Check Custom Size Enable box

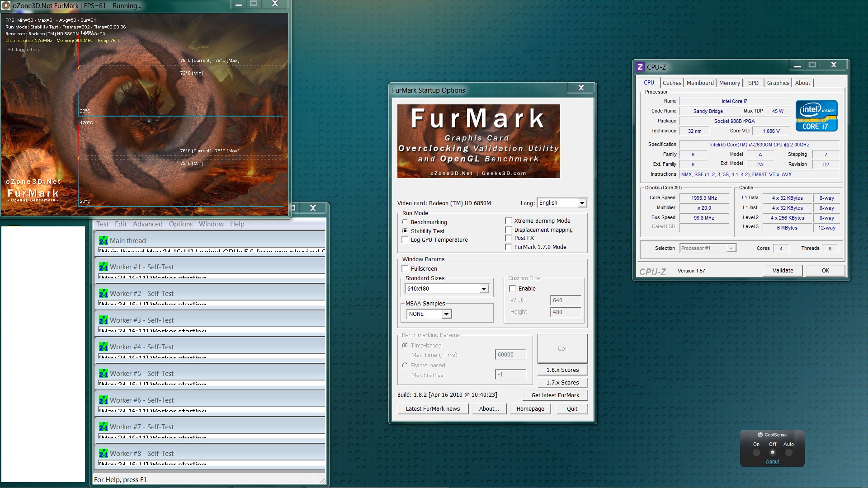(513, 289)
